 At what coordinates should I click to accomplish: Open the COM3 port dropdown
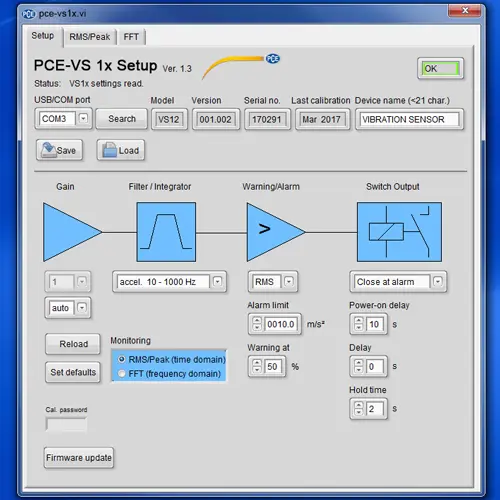(x=83, y=118)
